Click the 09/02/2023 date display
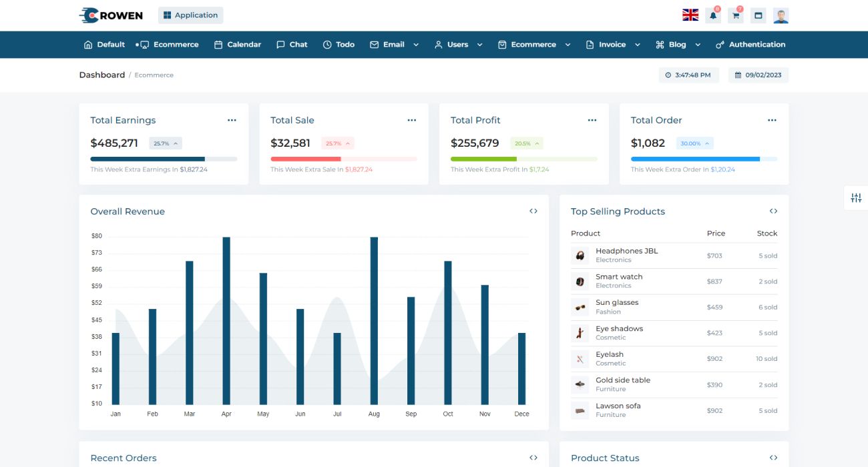This screenshot has height=467, width=868. coord(758,75)
